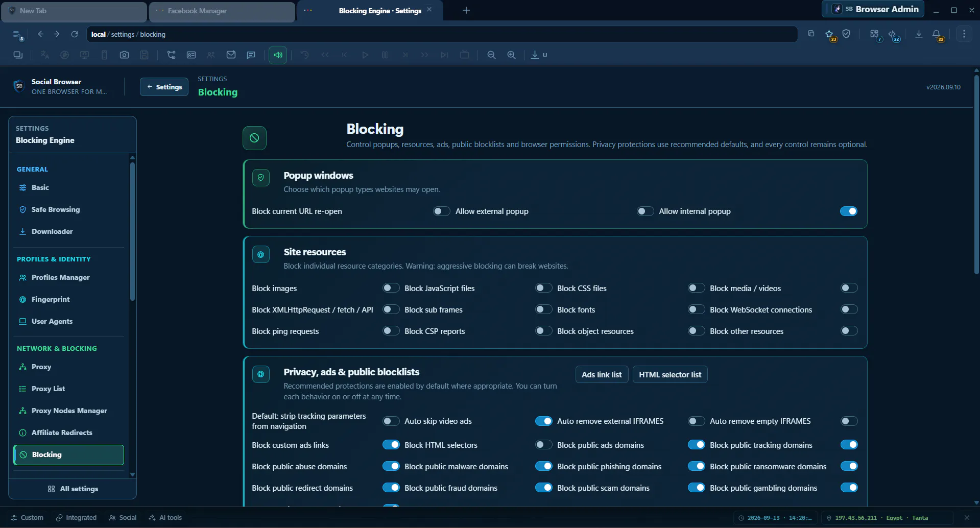Click the copy pages icon right of address bar

pyautogui.click(x=811, y=34)
